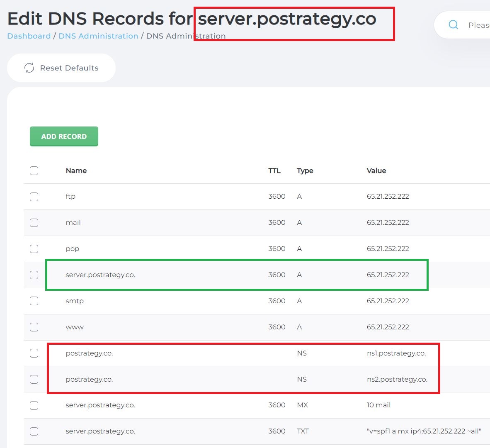The image size is (490, 448).
Task: Click the A type cell in pop row
Action: click(x=299, y=249)
